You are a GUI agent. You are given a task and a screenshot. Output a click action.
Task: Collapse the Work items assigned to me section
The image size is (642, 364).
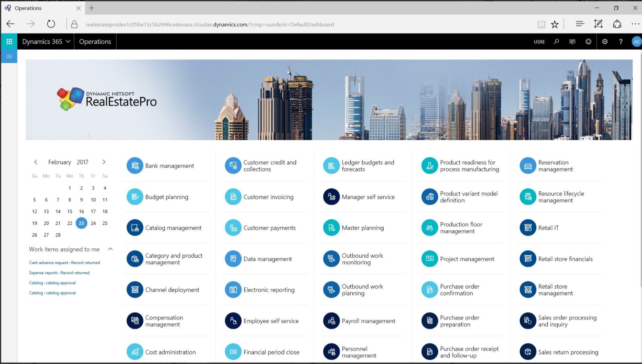tap(110, 249)
